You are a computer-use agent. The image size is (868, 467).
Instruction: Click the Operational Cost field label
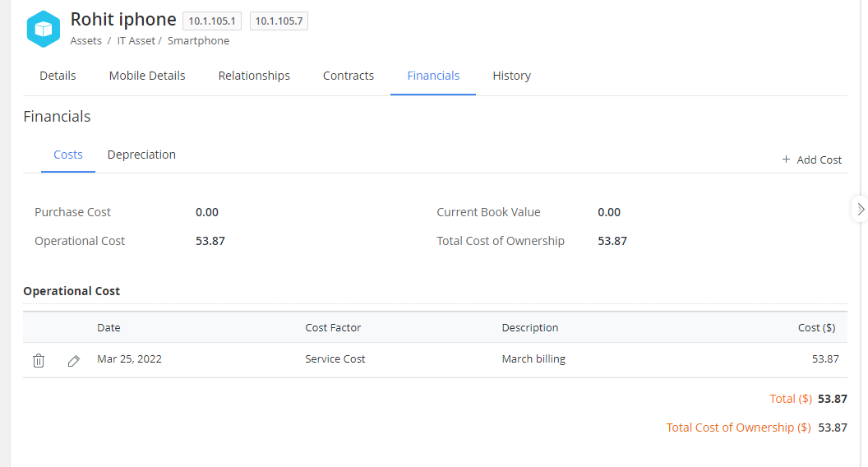pyautogui.click(x=80, y=241)
